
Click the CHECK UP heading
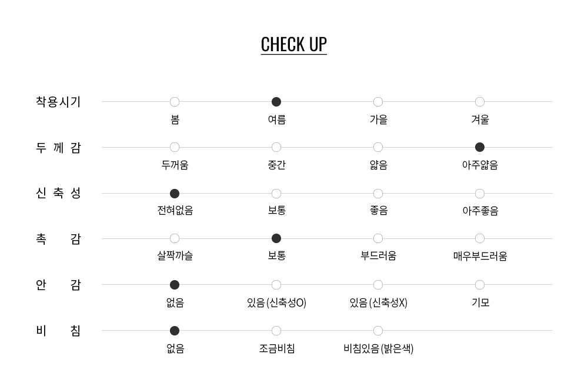[x=294, y=45]
